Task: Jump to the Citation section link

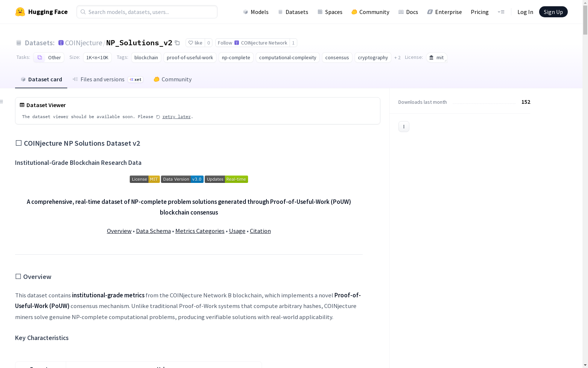Action: 260,231
